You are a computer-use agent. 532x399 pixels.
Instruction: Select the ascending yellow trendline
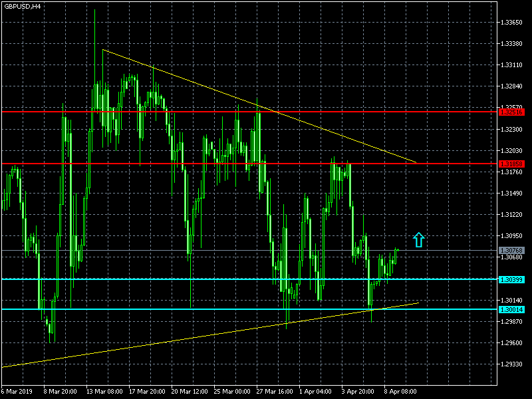pos(210,335)
